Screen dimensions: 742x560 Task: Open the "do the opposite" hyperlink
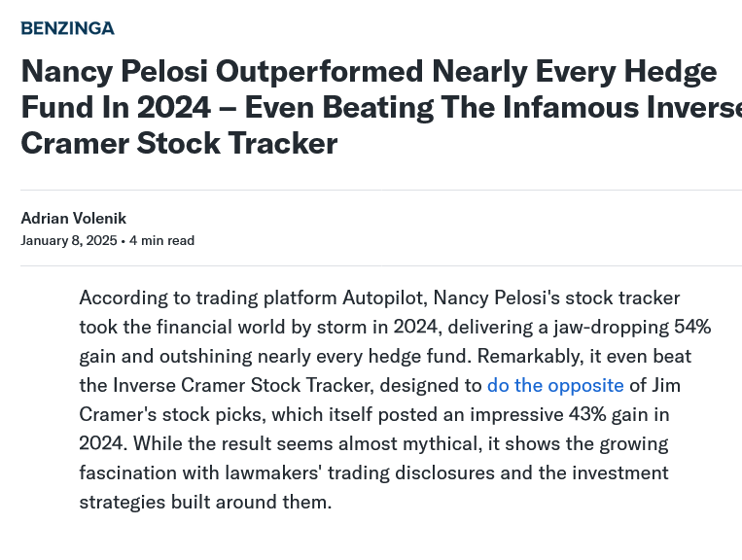tap(555, 385)
